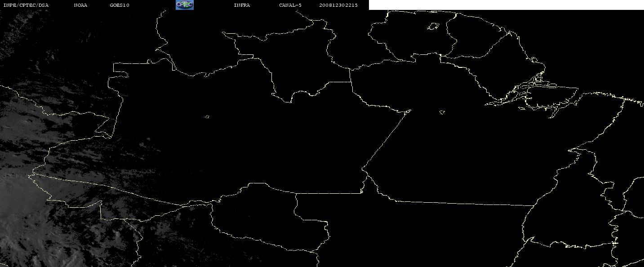
Task: Click the CANAL-5 label
Action: pyautogui.click(x=290, y=5)
